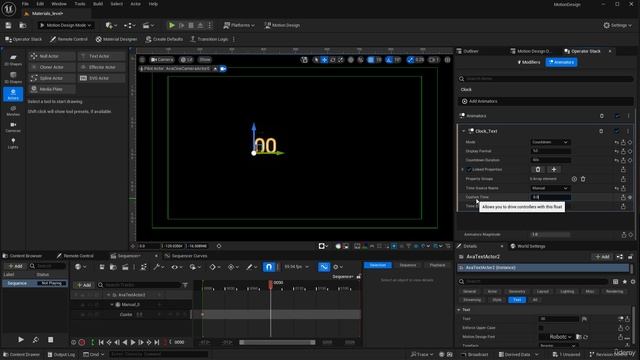Screen dimensions: 640x360
Task: Open the Output Log in status bar
Action: pyautogui.click(x=61, y=355)
